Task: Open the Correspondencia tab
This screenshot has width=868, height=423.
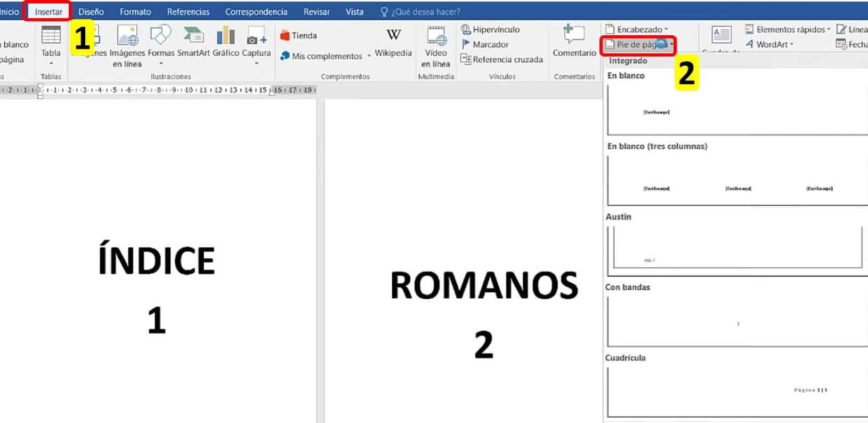Action: click(x=256, y=12)
